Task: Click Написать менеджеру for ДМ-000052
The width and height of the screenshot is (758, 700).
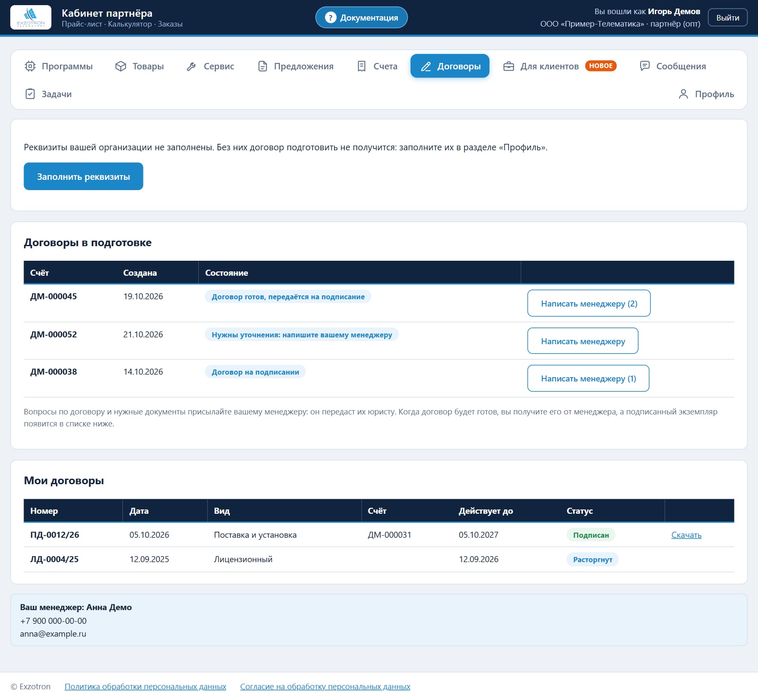Action: (583, 341)
